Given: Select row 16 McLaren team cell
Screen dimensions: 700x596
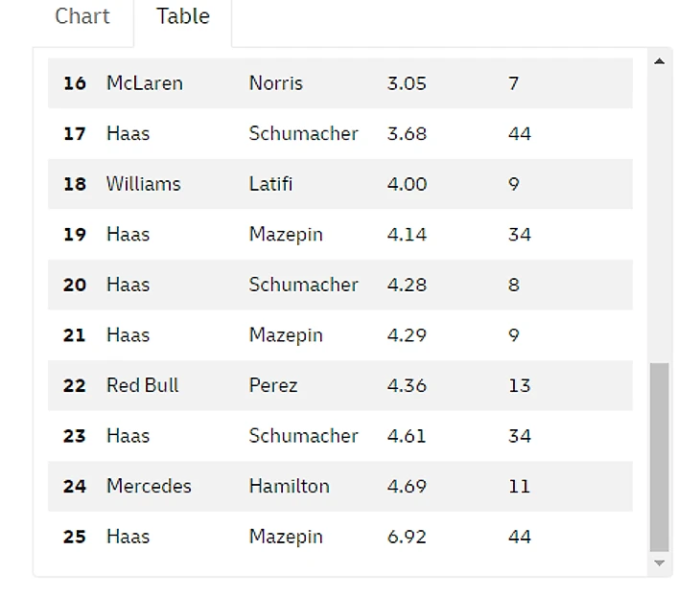Looking at the screenshot, I should pos(144,83).
